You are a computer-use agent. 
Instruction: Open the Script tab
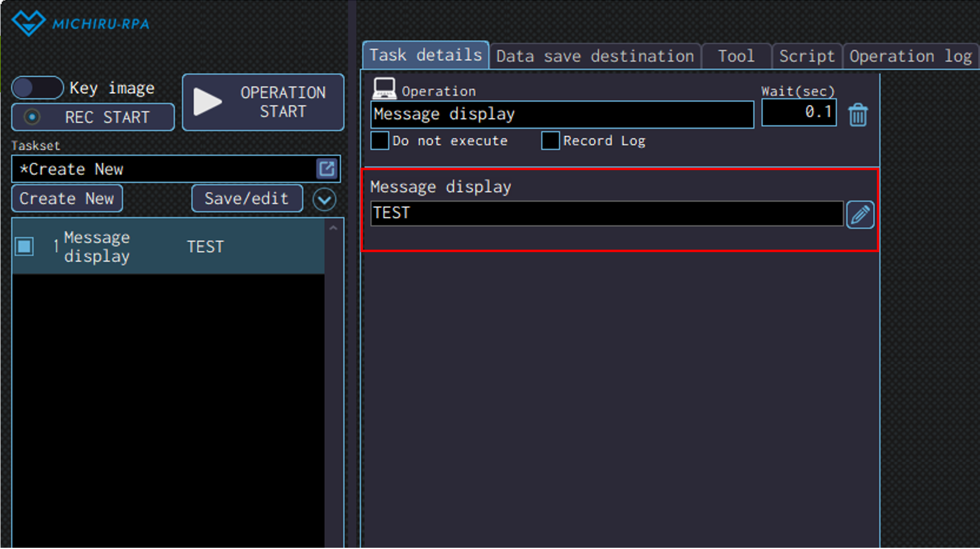(x=806, y=57)
